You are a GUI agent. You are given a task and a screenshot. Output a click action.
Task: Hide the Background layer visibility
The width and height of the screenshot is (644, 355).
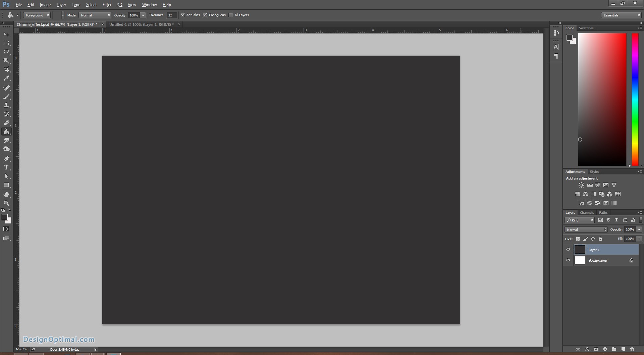[x=568, y=260]
